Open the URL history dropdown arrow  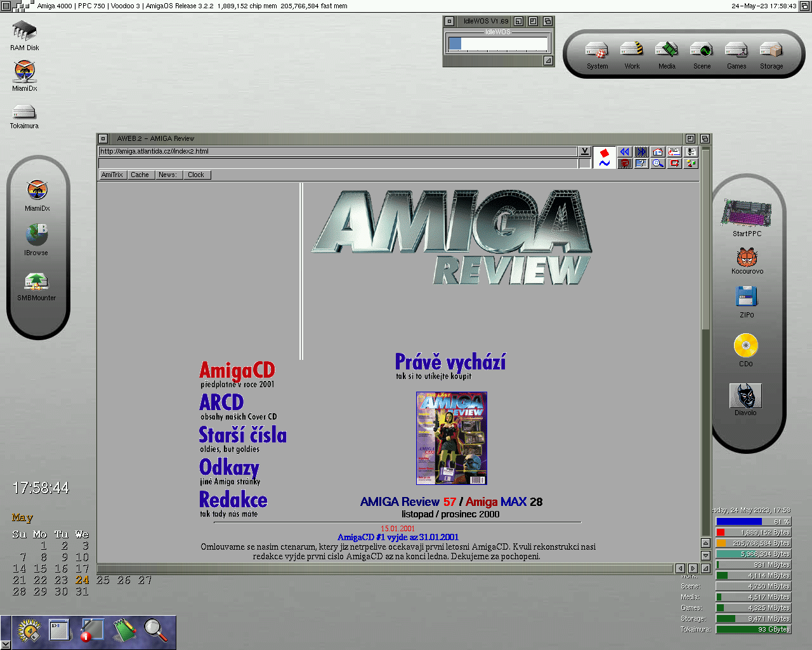point(585,152)
